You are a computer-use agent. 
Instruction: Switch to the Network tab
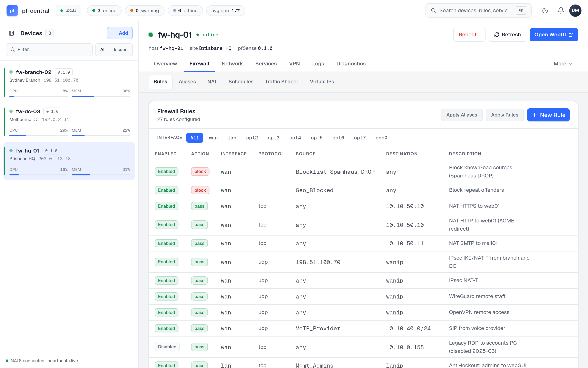[x=232, y=64]
